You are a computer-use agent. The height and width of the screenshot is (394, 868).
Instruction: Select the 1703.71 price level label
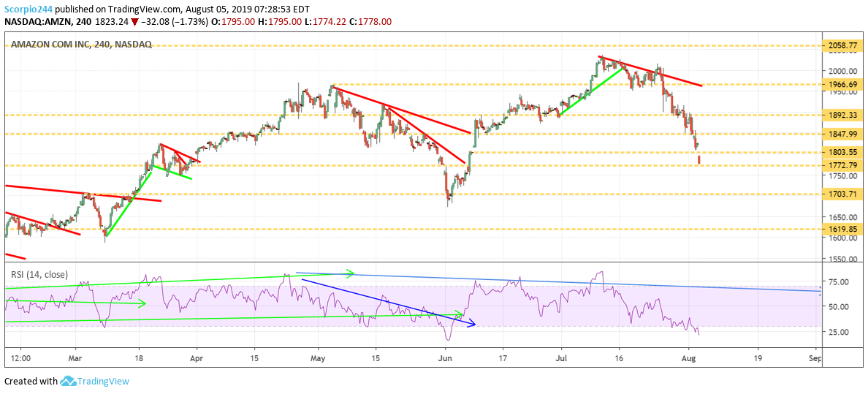[841, 194]
